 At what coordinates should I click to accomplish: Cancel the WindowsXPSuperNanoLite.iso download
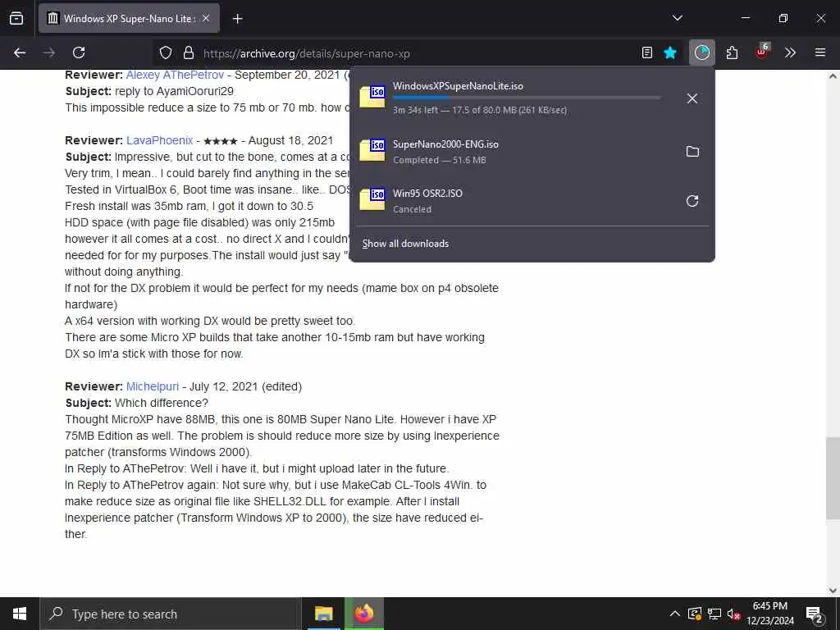pyautogui.click(x=692, y=98)
